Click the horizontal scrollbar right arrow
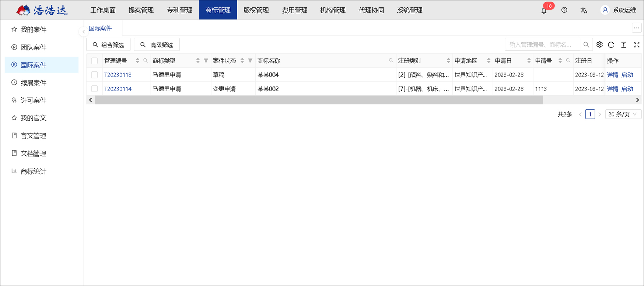 [637, 100]
